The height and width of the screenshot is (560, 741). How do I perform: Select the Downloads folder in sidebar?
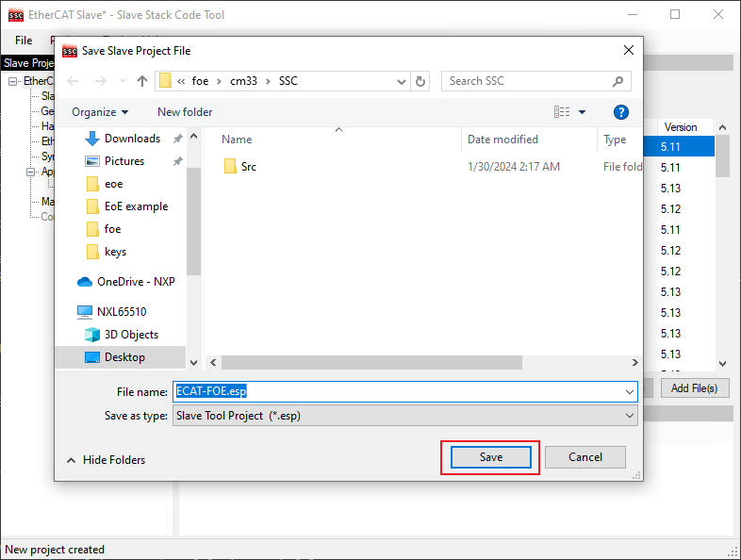coord(132,139)
